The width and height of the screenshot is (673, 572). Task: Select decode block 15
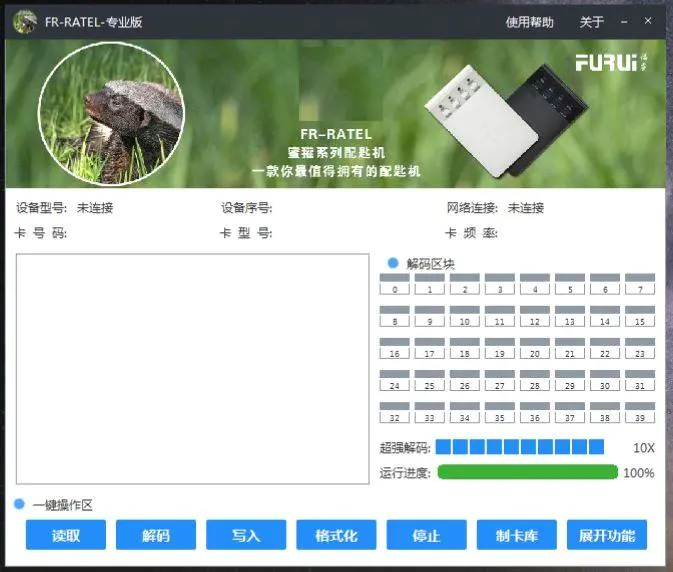pos(640,316)
